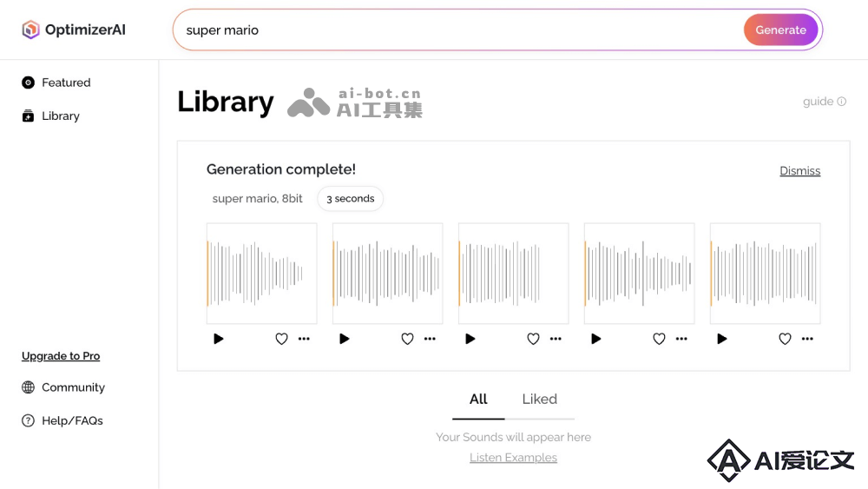Select the first sound waveform thumbnail
The width and height of the screenshot is (868, 489).
point(262,273)
